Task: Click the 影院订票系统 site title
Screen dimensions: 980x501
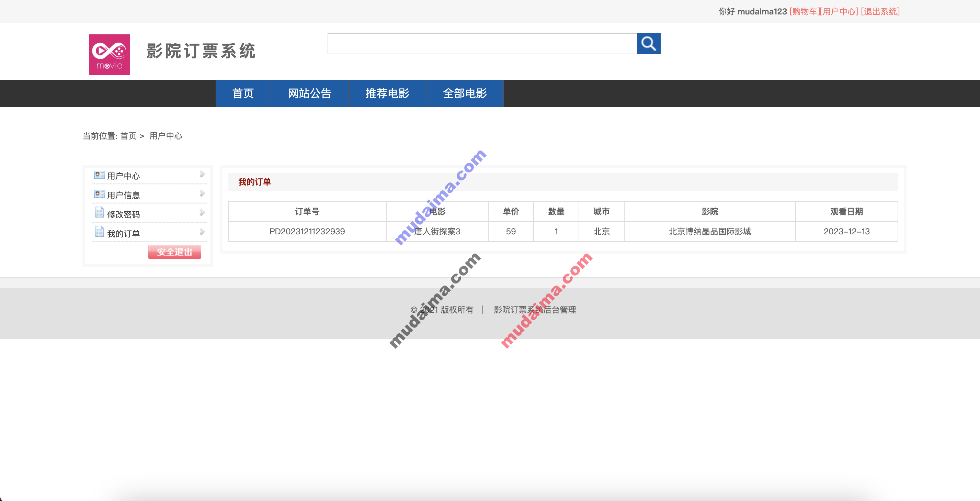Action: (201, 51)
